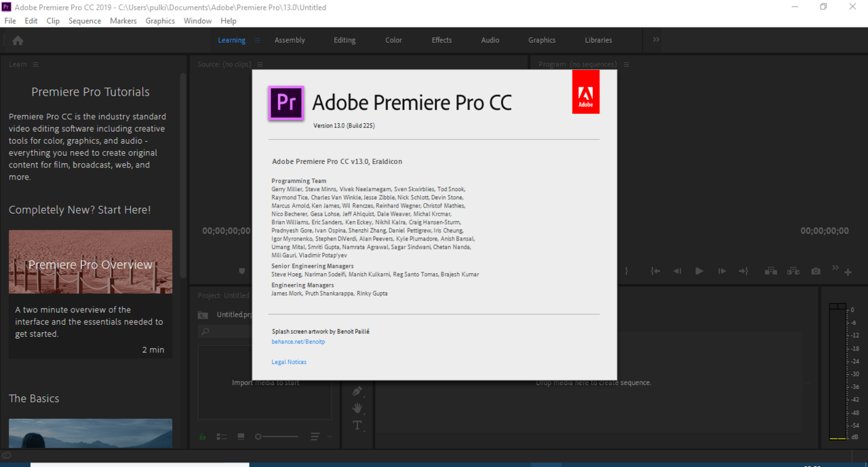Click the Program monitor timecode 00;00;00;00
Image resolution: width=868 pixels, height=467 pixels.
tap(825, 231)
